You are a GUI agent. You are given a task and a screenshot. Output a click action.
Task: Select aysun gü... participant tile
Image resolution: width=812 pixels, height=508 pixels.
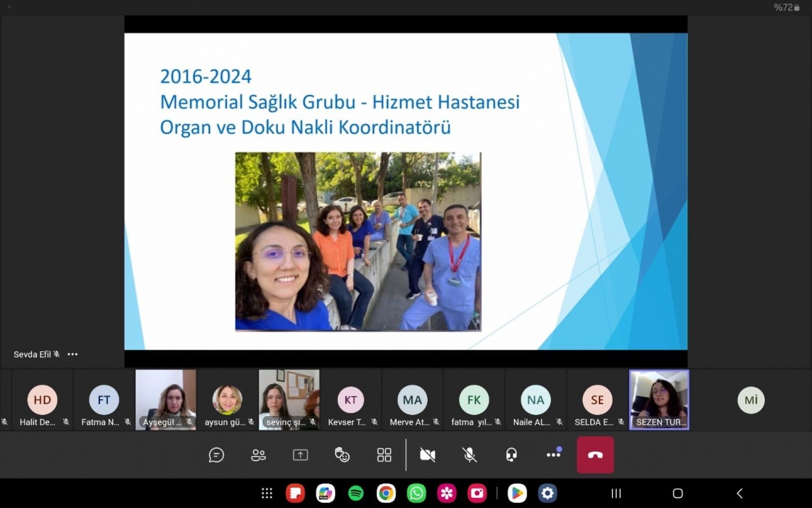[228, 400]
